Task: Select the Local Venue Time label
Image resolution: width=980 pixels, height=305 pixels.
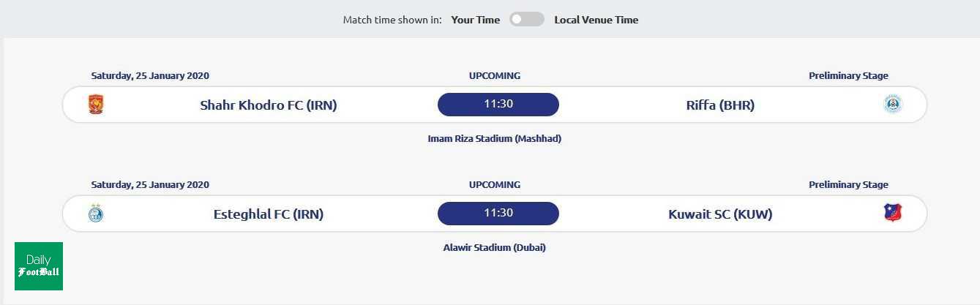Action: click(596, 20)
